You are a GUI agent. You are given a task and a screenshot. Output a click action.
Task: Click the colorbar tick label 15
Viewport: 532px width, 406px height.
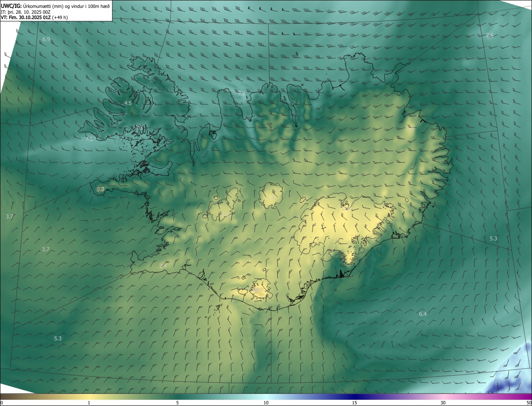click(x=355, y=403)
